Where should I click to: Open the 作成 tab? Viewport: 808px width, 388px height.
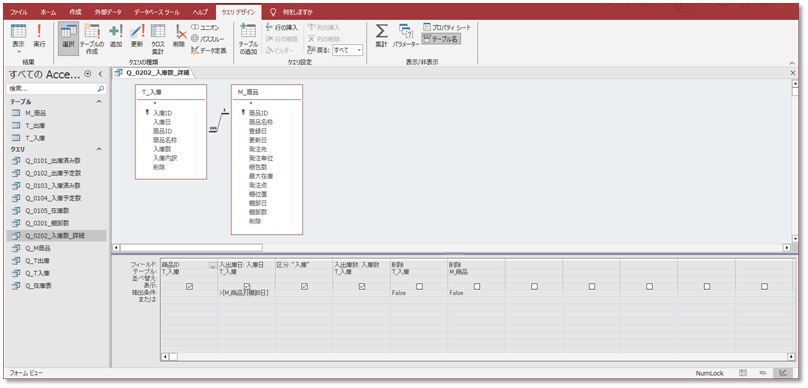pyautogui.click(x=75, y=11)
